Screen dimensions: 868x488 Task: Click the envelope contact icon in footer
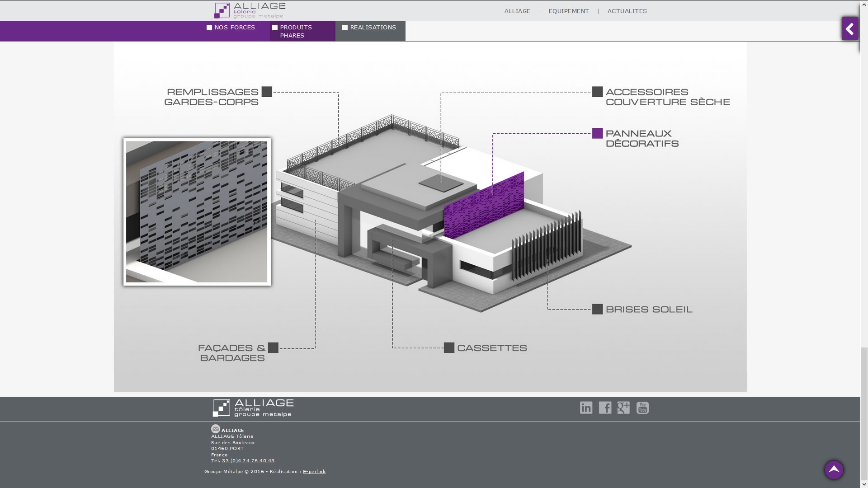[216, 429]
